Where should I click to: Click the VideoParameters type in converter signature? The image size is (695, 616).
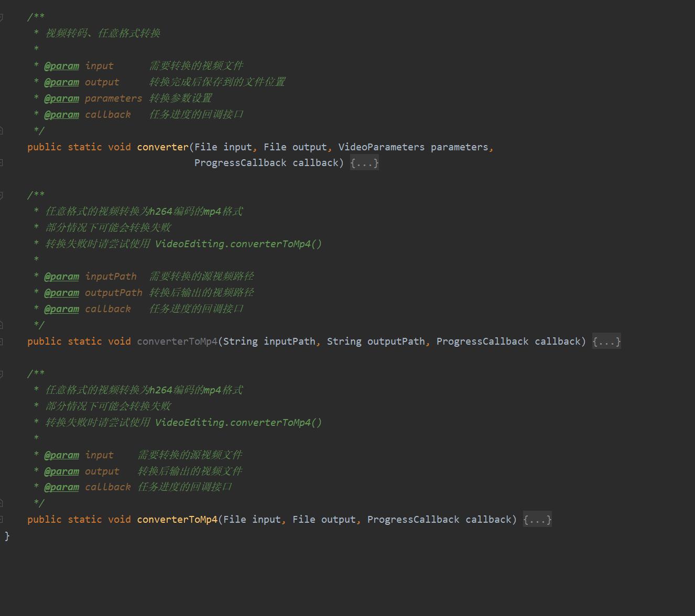coord(382,147)
